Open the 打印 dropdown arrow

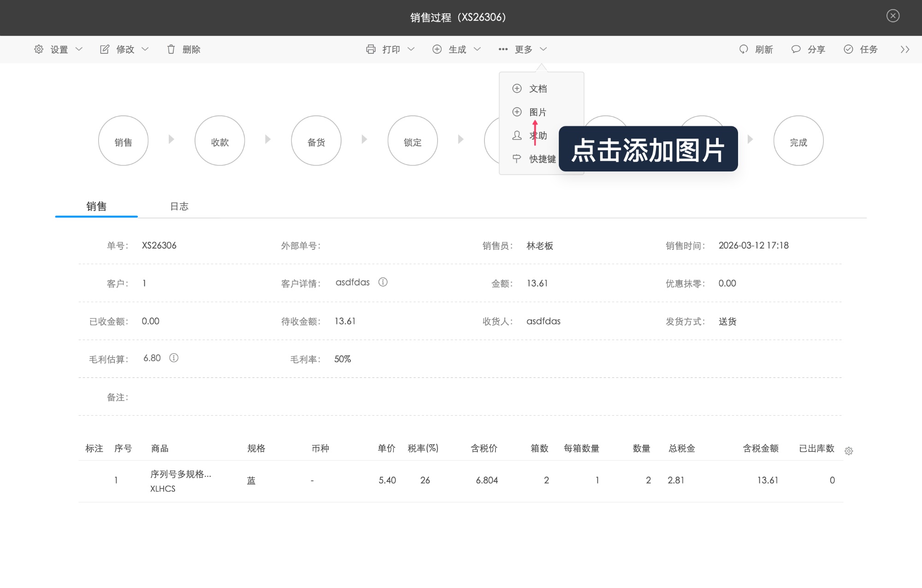412,49
